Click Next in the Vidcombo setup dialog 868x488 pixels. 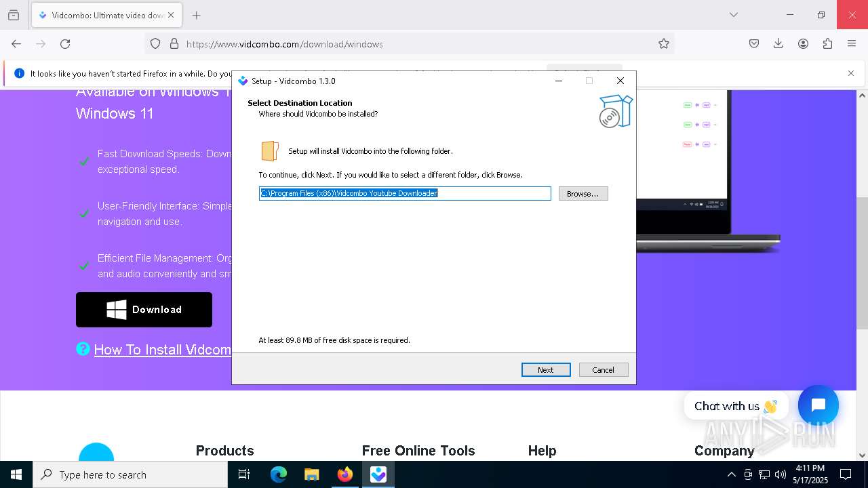(546, 370)
